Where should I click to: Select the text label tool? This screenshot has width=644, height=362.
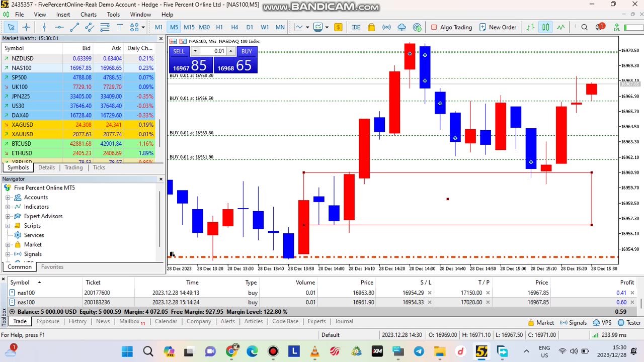[x=120, y=27]
